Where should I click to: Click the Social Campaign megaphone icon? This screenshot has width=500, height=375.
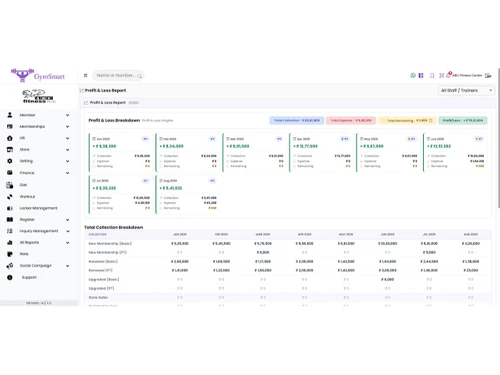click(x=10, y=266)
